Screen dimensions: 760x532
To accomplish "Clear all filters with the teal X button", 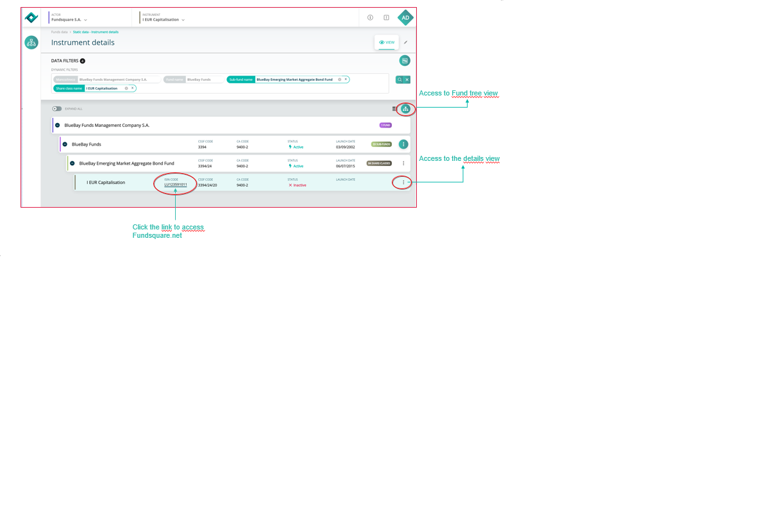I will pos(407,79).
